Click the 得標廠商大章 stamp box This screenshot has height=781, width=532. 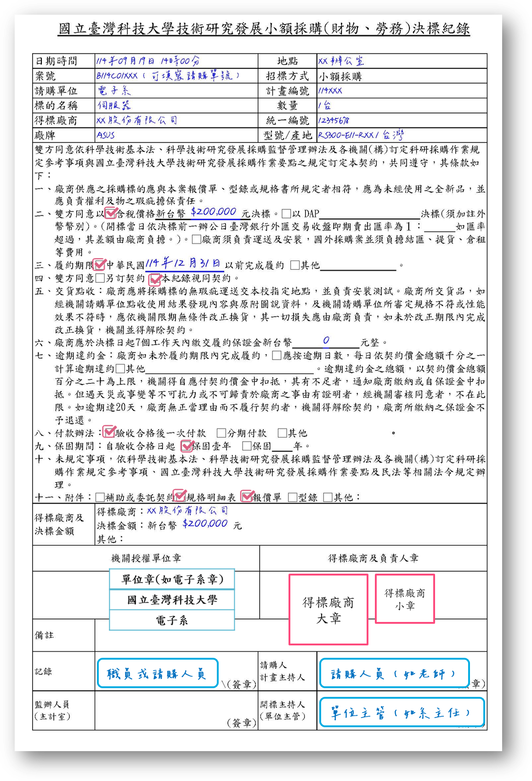[328, 610]
